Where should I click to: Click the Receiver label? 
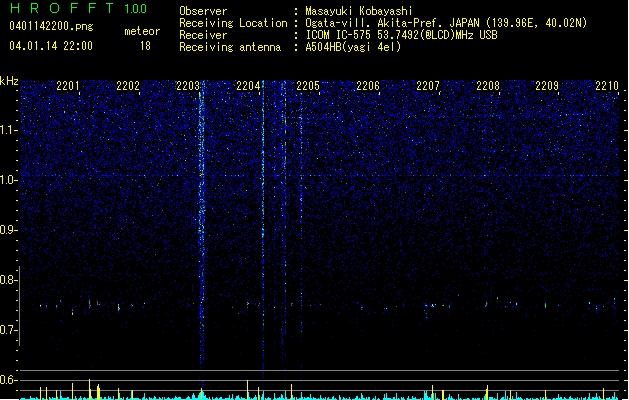coord(203,35)
